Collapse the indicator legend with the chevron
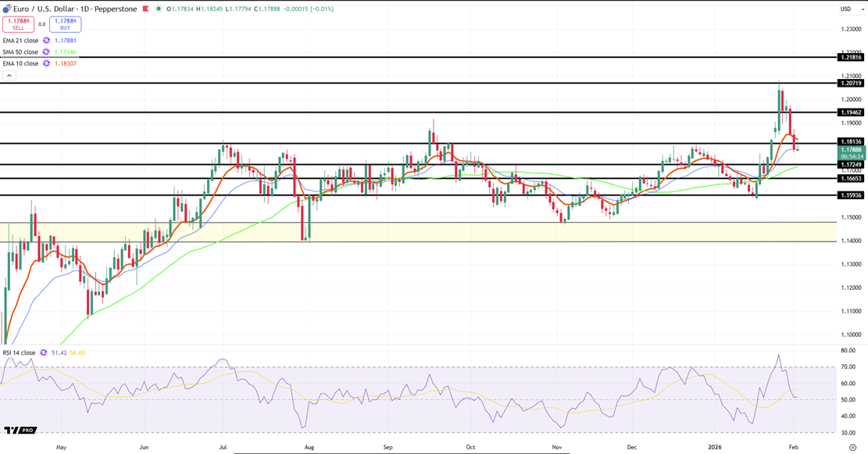Screen dimensions: 868x454 click(9, 76)
